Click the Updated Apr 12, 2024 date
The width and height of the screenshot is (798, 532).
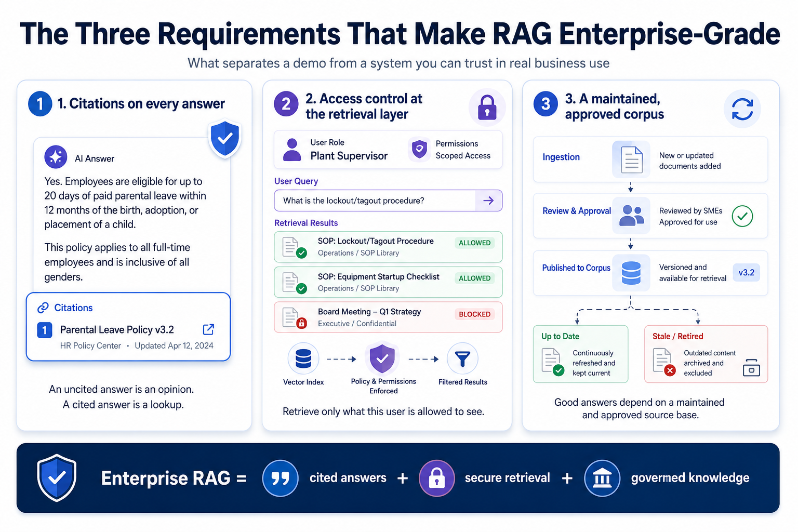(174, 345)
